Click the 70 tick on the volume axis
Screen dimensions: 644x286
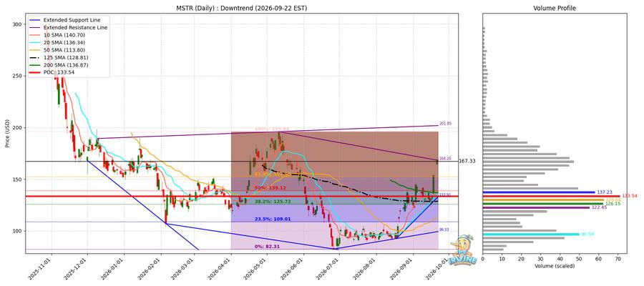click(x=618, y=259)
